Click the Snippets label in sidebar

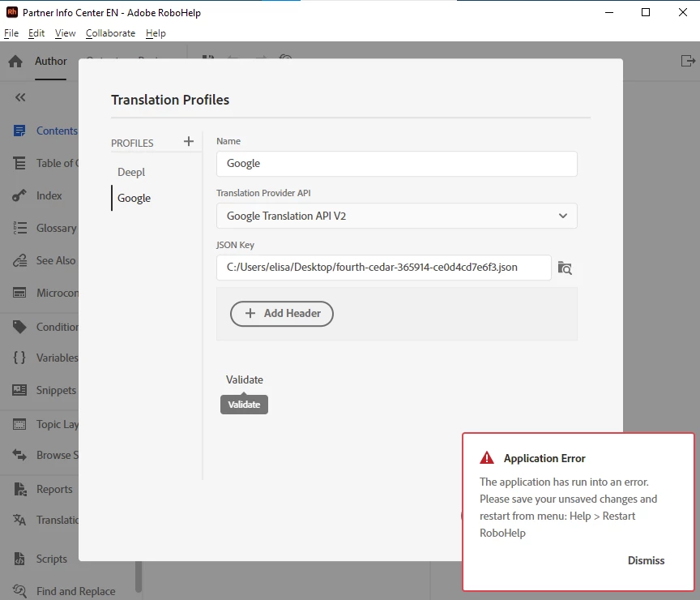click(56, 390)
